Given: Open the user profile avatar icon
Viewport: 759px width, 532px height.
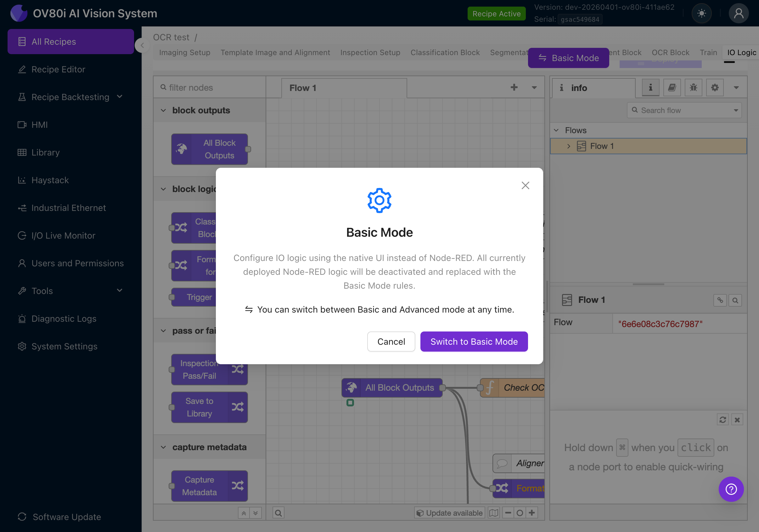Looking at the screenshot, I should click(738, 14).
